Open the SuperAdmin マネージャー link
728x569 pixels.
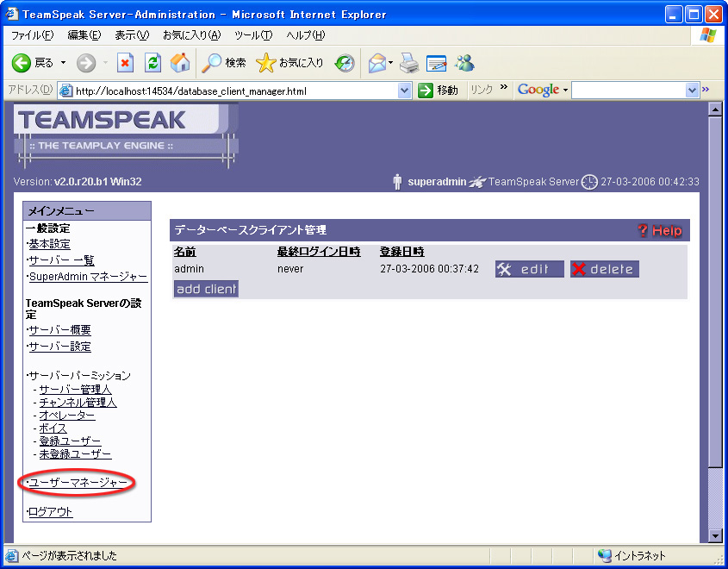tap(88, 277)
